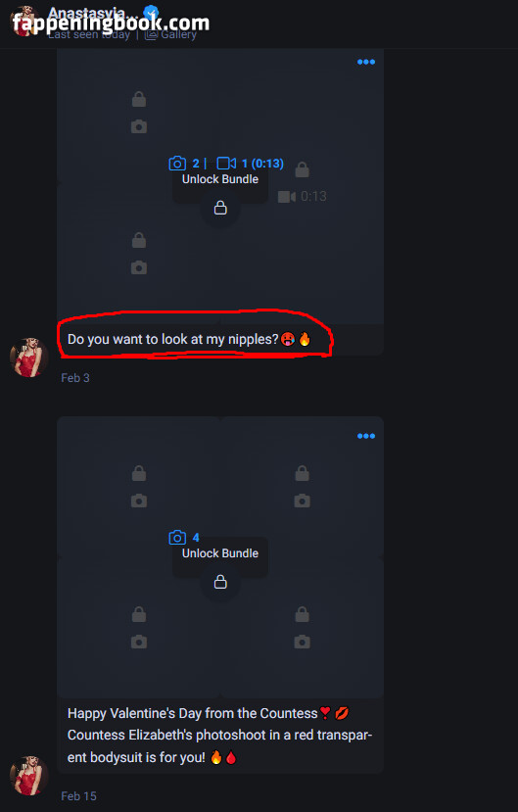Open bottom-right locked photo in second bundle

[303, 628]
